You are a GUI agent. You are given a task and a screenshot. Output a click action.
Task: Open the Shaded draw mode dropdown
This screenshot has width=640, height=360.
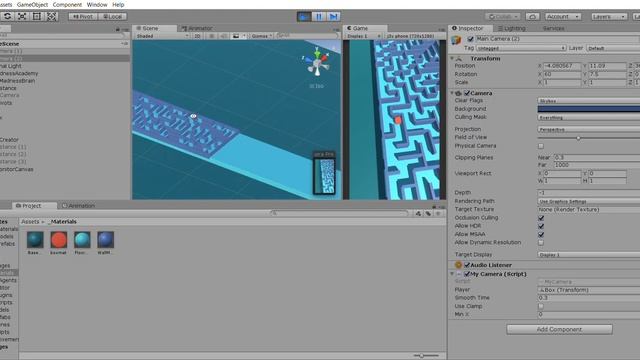(162, 36)
